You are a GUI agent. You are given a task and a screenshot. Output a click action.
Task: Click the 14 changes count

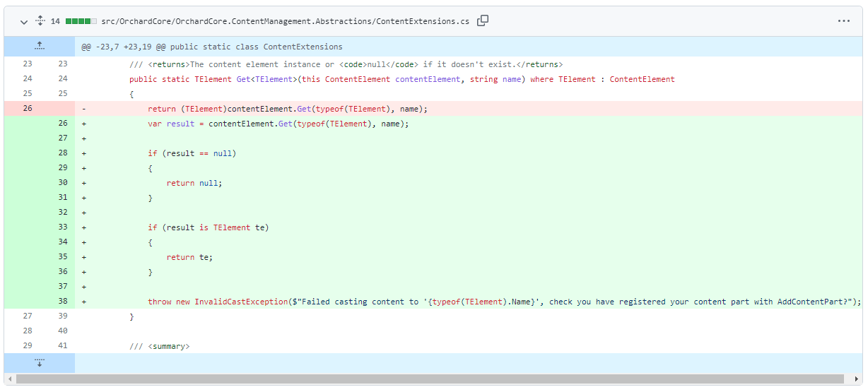(x=55, y=21)
